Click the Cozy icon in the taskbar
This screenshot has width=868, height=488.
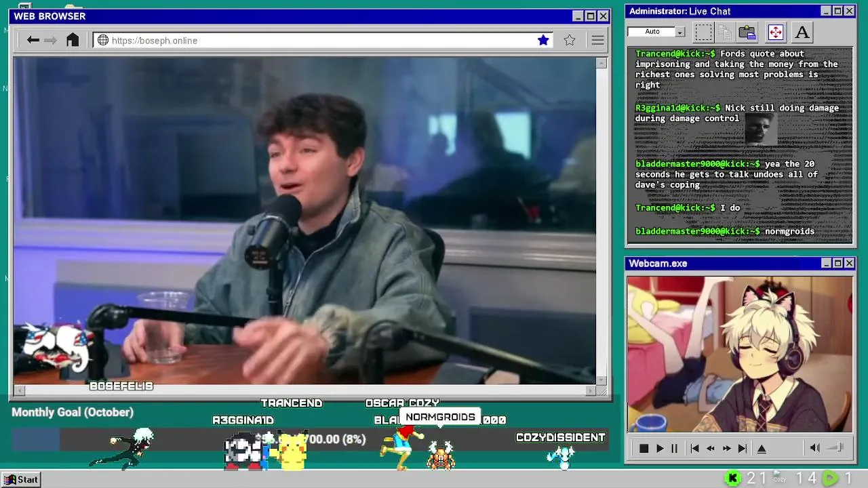click(x=780, y=477)
